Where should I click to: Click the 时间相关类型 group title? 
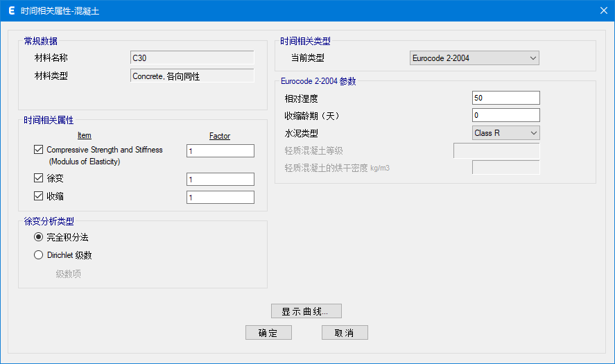[305, 41]
